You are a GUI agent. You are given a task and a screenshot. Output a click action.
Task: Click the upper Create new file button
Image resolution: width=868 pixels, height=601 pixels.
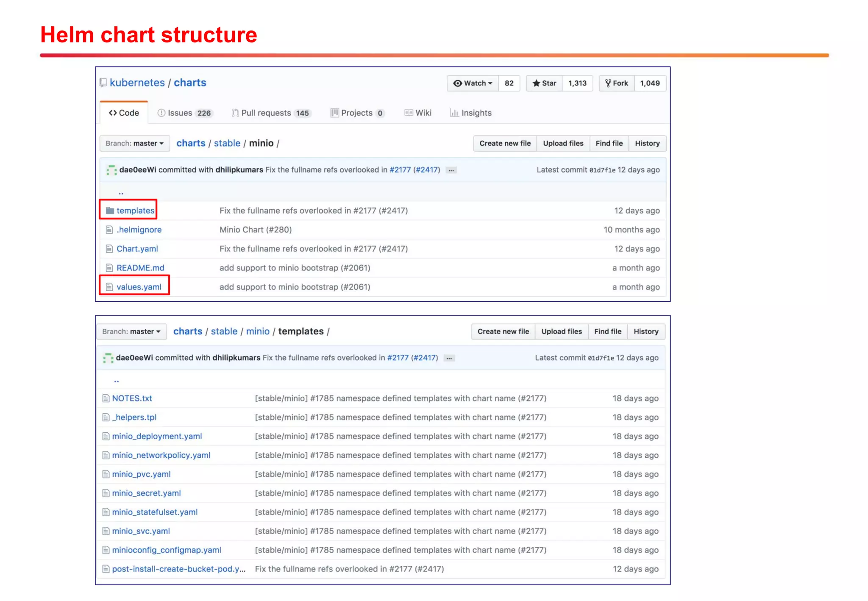click(505, 143)
